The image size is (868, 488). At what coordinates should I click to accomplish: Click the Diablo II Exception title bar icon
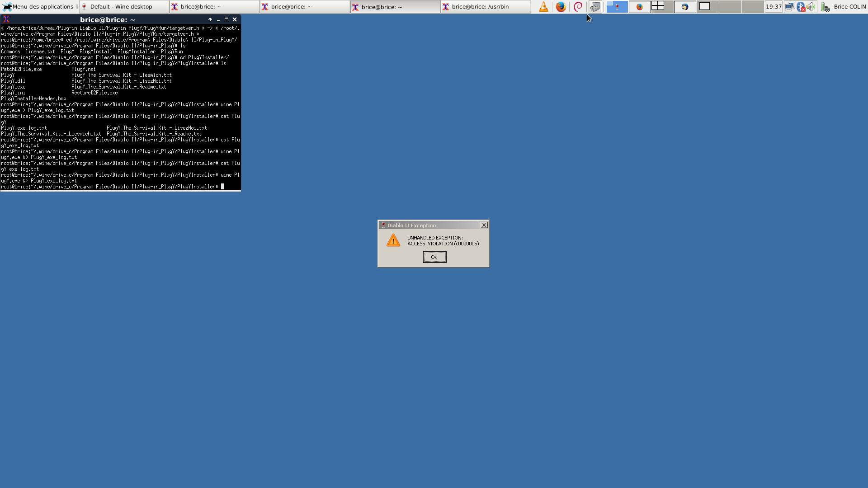click(x=383, y=225)
